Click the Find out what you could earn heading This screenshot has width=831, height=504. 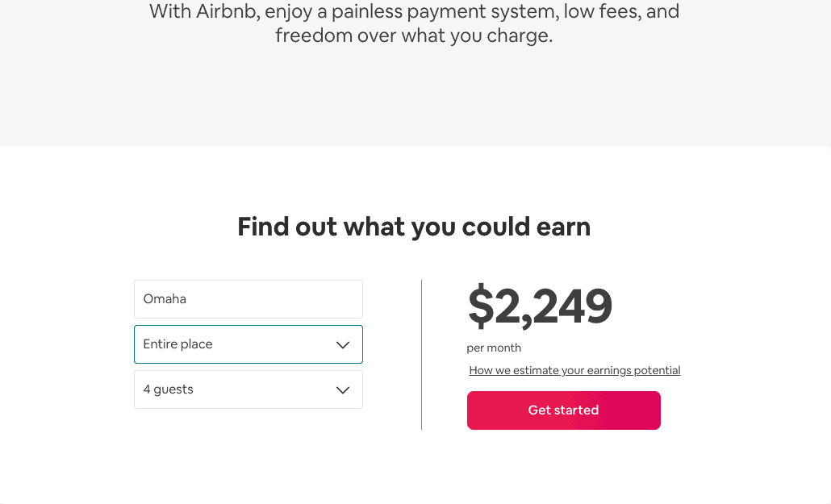pos(414,227)
